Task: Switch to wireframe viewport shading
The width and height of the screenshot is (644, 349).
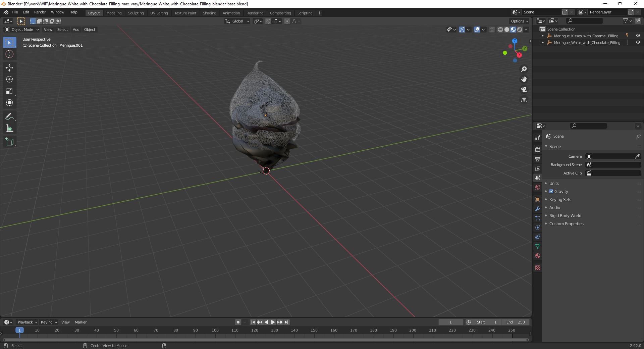Action: pos(500,30)
